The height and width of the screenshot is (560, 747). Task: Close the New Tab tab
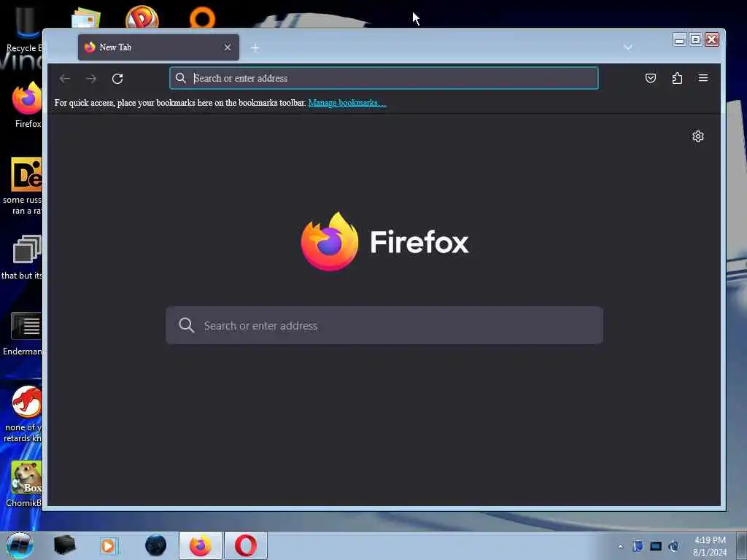[x=228, y=47]
